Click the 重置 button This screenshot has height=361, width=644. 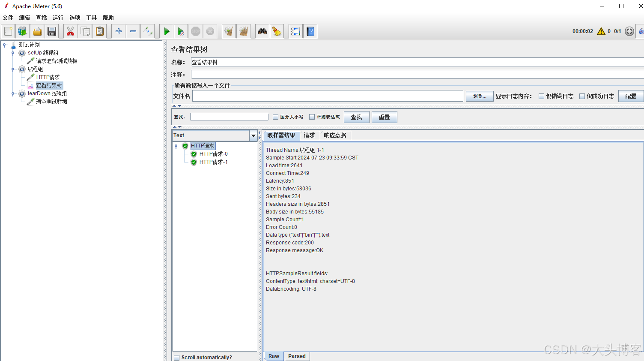385,117
